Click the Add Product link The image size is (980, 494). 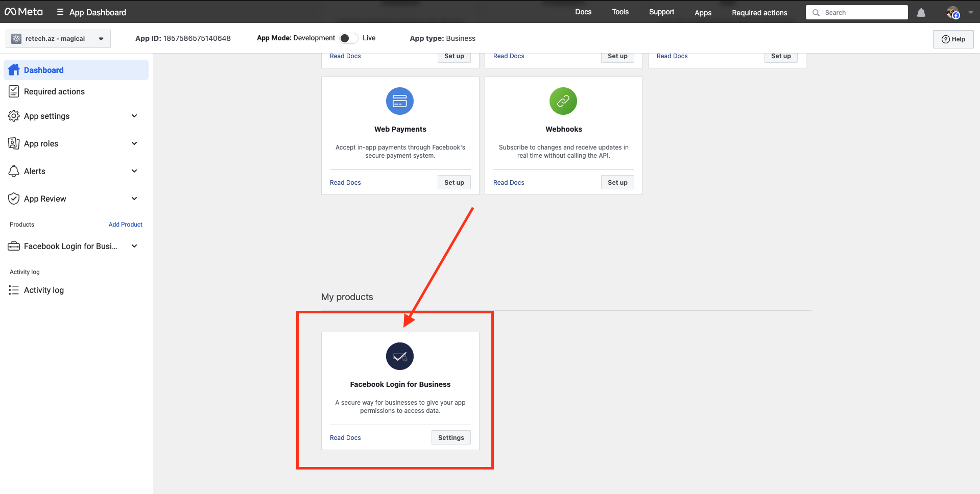click(x=125, y=225)
